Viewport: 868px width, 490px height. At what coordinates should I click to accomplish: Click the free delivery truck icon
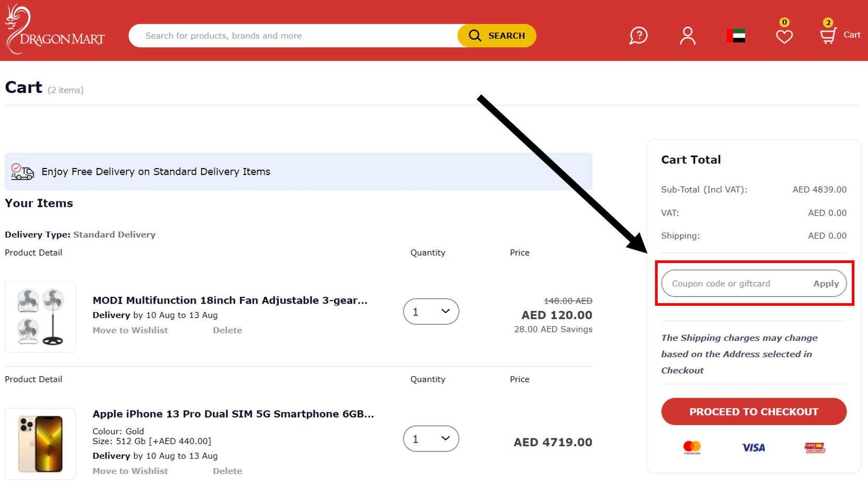pyautogui.click(x=22, y=172)
